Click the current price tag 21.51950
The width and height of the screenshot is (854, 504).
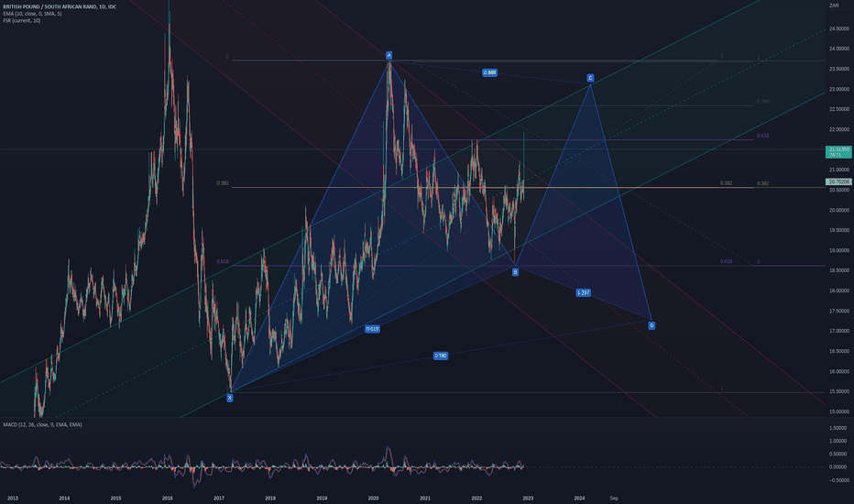838,151
